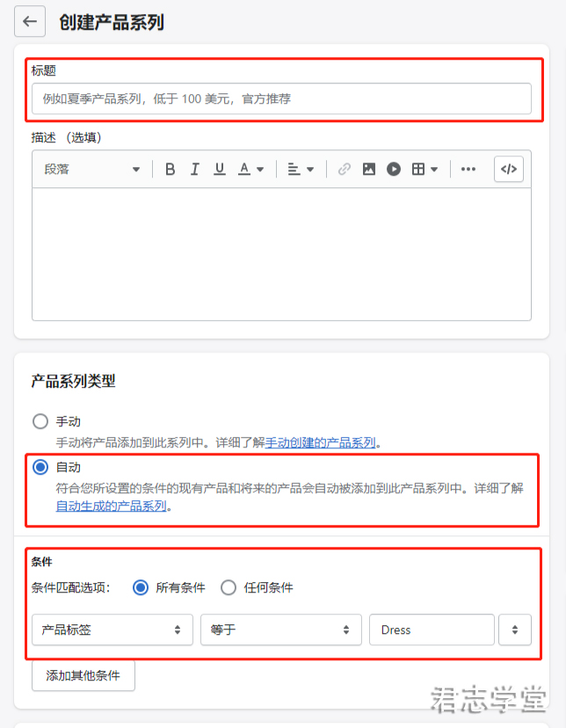Open the 段落 paragraph style dropdown
Screen dimensions: 566x728
click(92, 169)
